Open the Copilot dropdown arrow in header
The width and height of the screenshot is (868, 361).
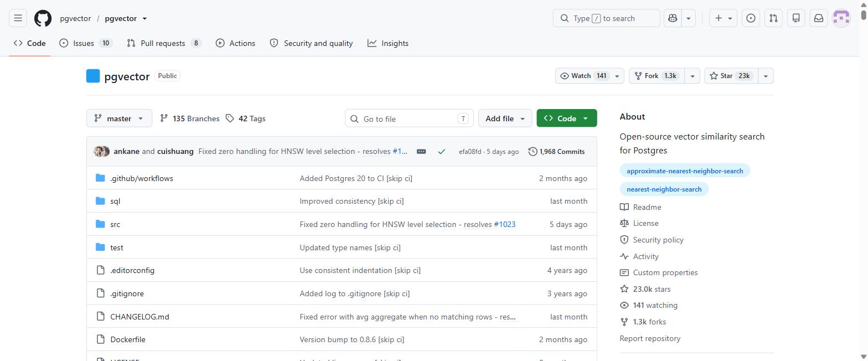click(689, 18)
